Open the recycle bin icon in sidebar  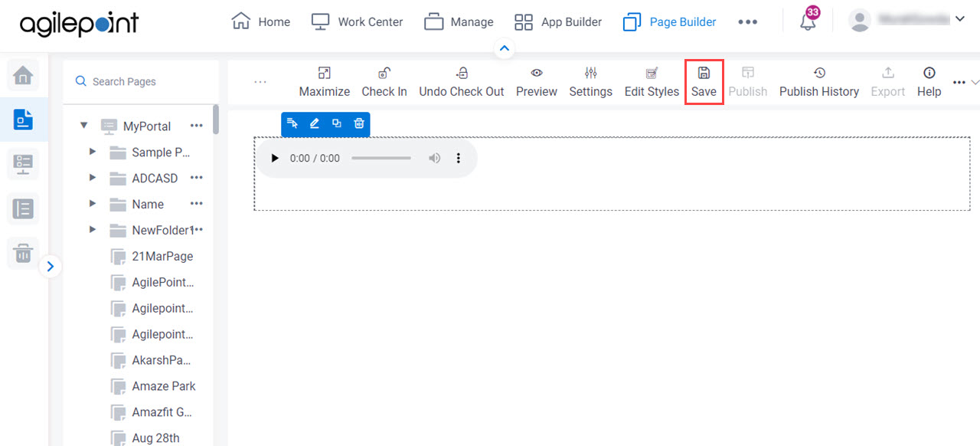pos(23,253)
